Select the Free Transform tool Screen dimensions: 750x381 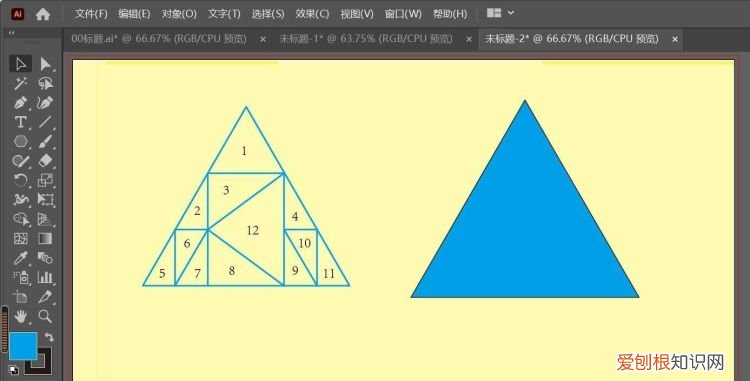pos(45,200)
